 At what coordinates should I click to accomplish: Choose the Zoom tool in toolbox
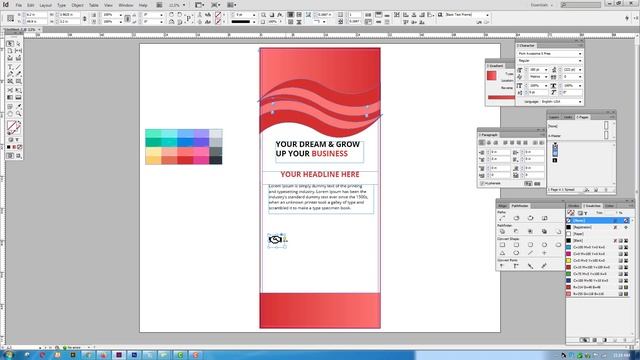pos(18,114)
